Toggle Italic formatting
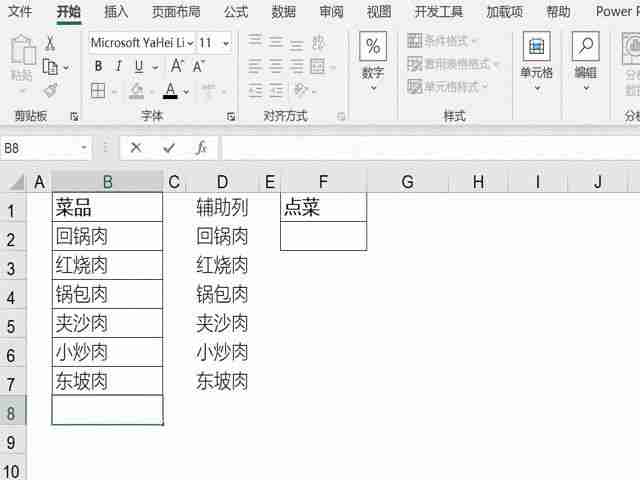Screen dimensions: 640x480 [x=118, y=66]
